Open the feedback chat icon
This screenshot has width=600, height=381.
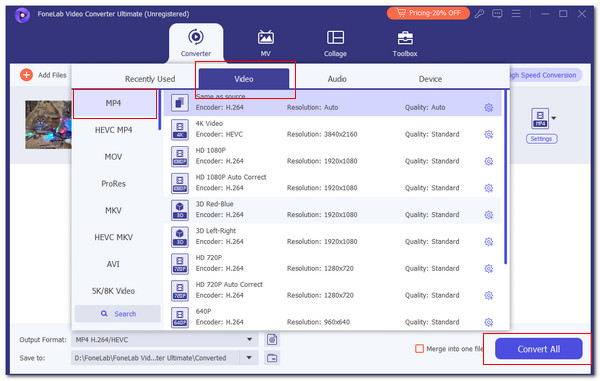click(x=497, y=14)
